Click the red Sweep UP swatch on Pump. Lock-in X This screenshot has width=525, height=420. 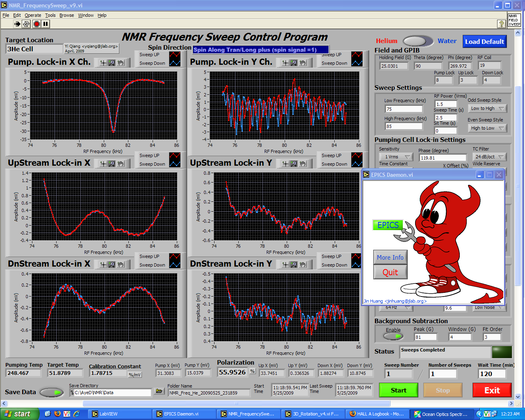(x=175, y=55)
